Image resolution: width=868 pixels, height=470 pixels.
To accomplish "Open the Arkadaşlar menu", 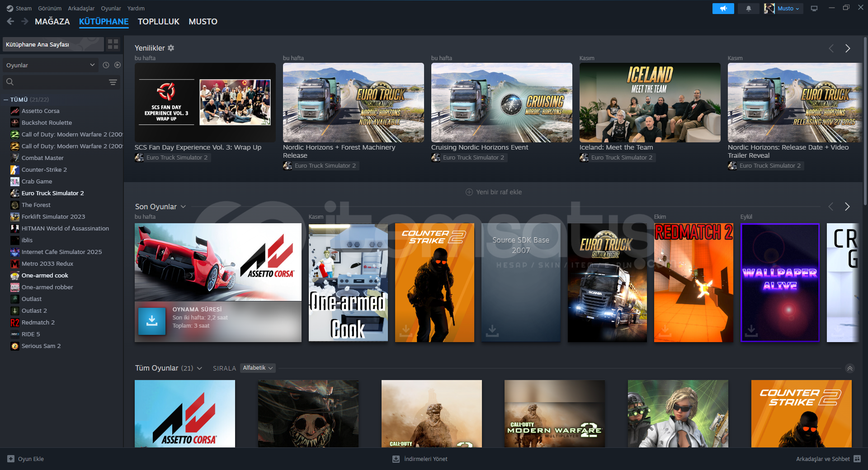I will click(81, 8).
